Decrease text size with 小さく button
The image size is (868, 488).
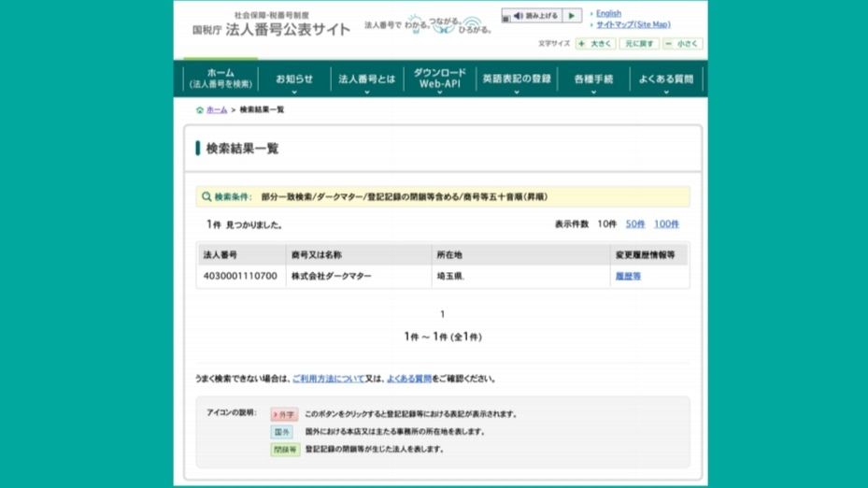[x=682, y=44]
